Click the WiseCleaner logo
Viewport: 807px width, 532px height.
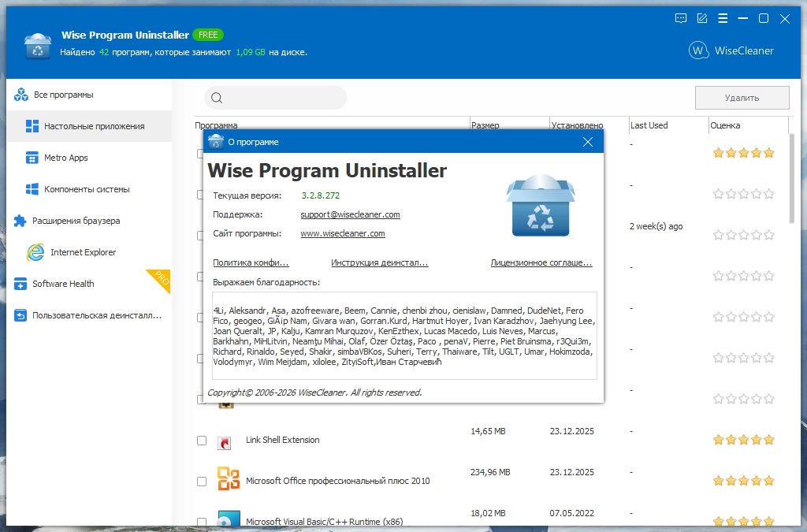(731, 50)
